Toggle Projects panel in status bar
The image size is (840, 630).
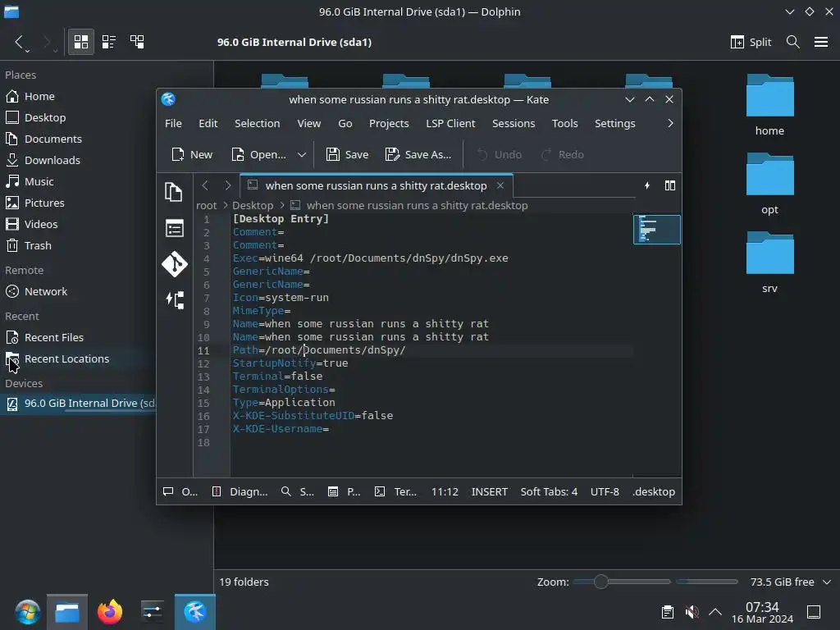(344, 492)
